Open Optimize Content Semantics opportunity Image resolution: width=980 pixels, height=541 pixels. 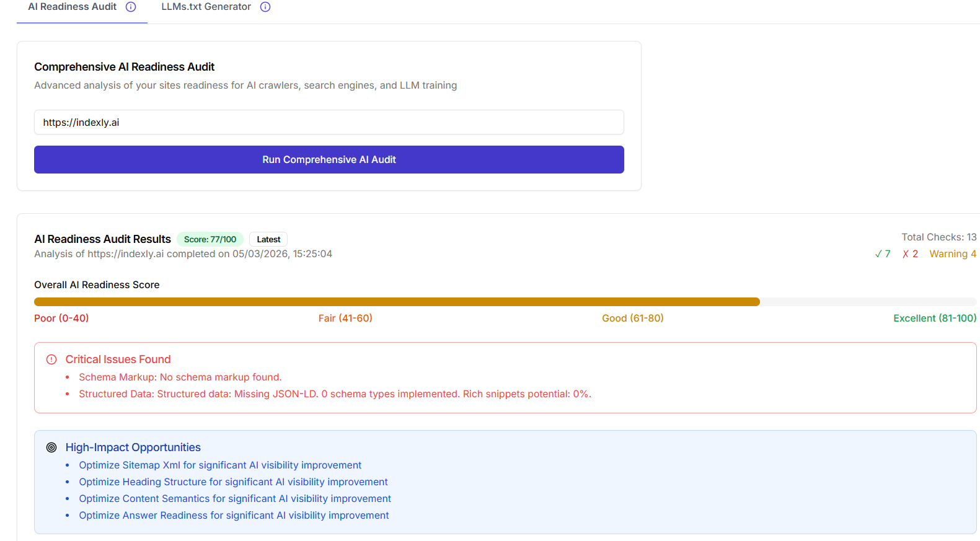[235, 499]
